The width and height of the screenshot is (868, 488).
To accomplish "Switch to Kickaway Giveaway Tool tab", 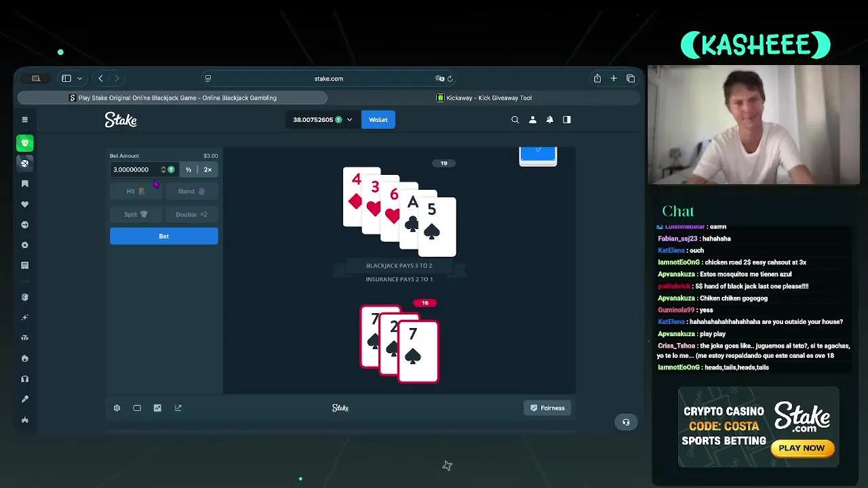I will [484, 98].
